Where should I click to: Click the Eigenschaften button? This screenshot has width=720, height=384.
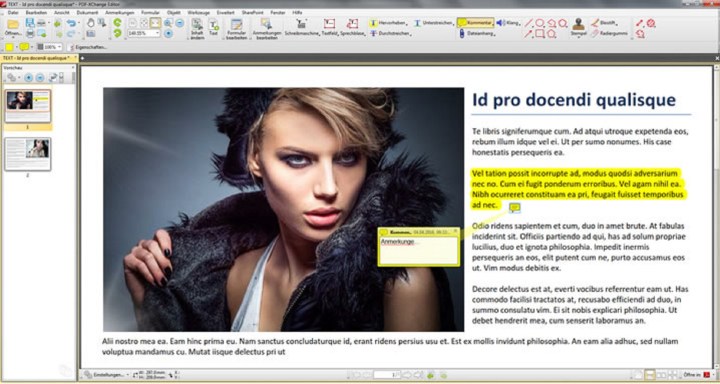pos(87,47)
